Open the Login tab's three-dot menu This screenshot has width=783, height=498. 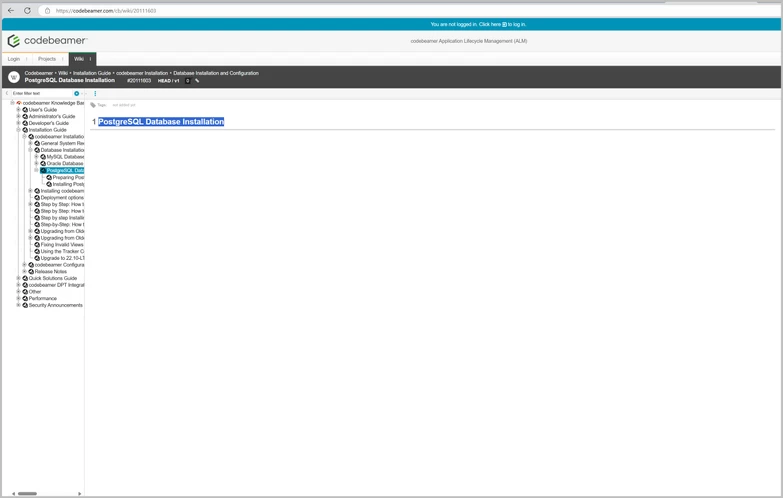click(26, 59)
